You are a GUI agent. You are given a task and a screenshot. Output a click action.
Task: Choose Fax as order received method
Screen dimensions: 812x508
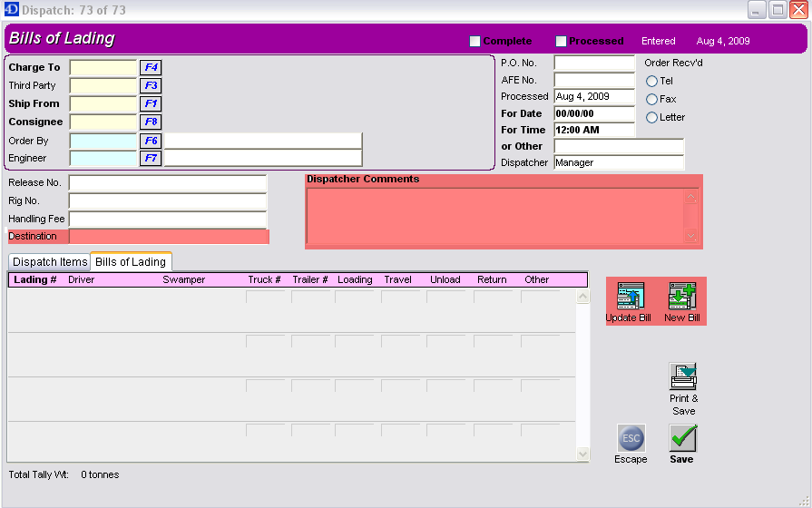(x=651, y=100)
